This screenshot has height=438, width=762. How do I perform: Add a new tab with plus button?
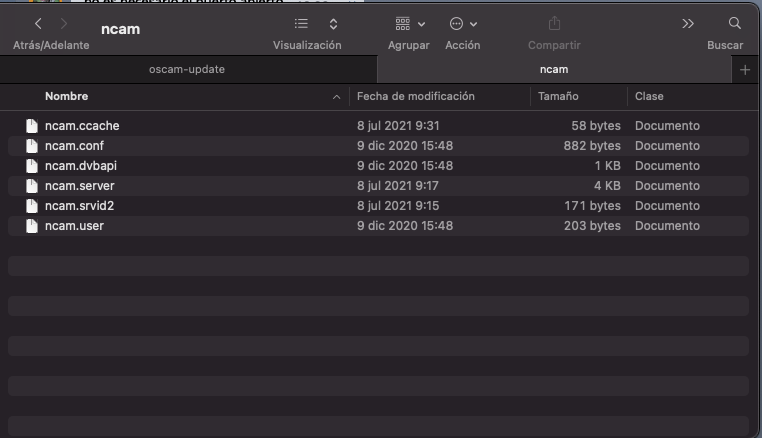[x=744, y=69]
